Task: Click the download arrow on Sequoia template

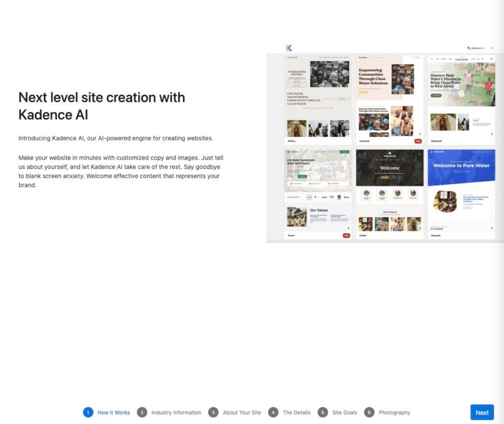Action: 491,228
